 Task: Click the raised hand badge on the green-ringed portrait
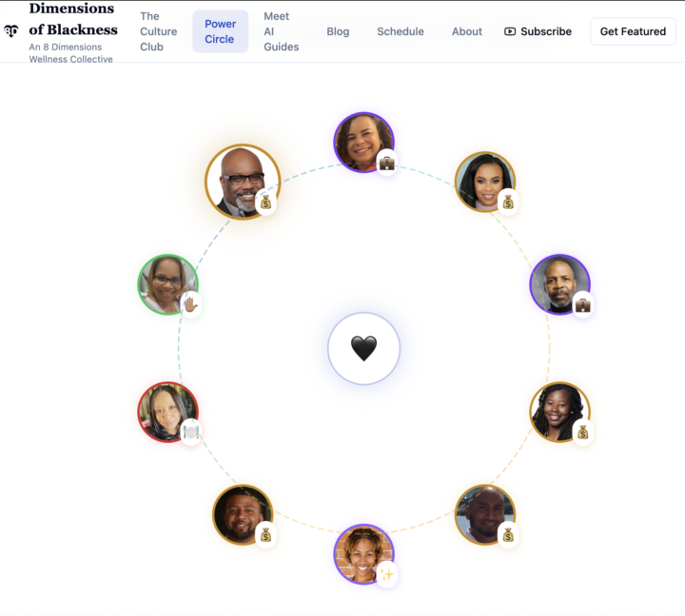[191, 305]
